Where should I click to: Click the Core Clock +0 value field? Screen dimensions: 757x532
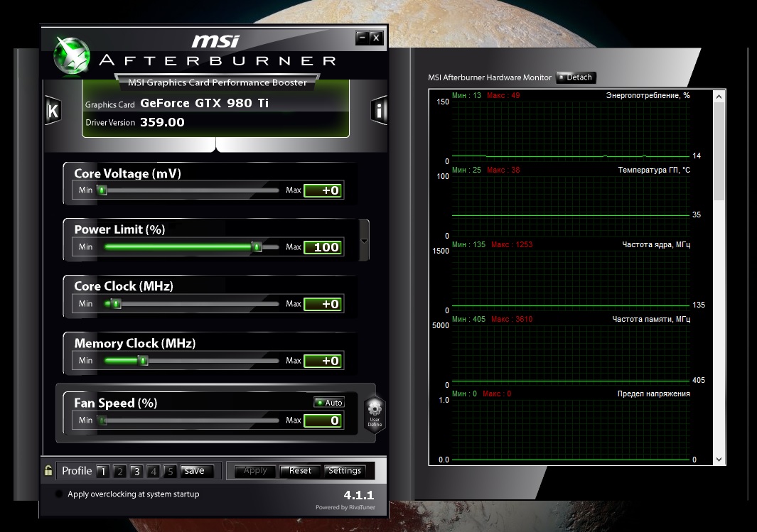[323, 304]
